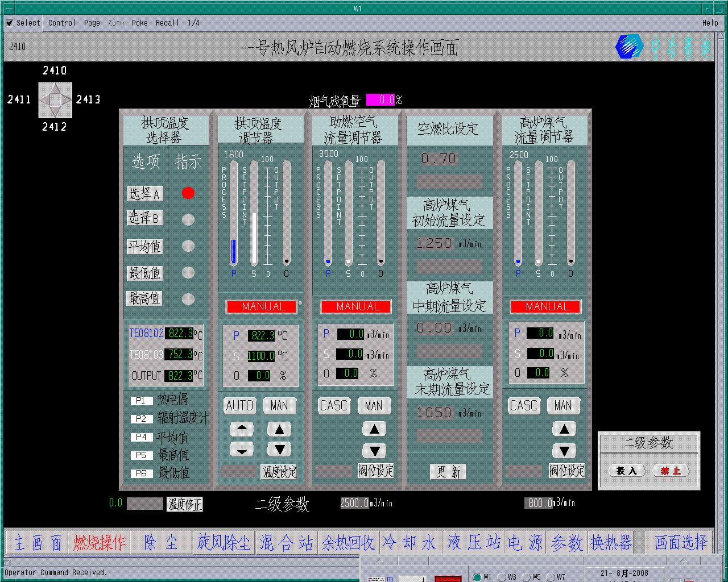This screenshot has height=582, width=728.
Task: Choose 选择B temperature source
Action: (144, 218)
